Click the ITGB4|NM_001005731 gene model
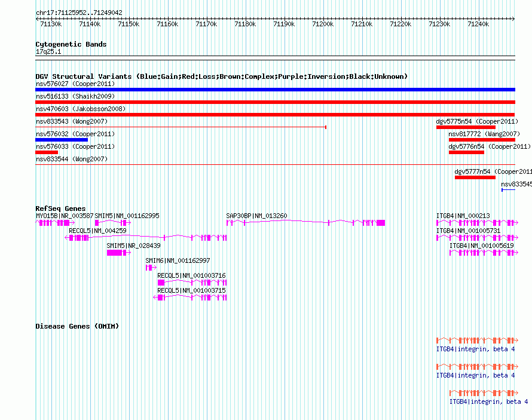Viewport: 532px width, 420px height. tap(478, 238)
